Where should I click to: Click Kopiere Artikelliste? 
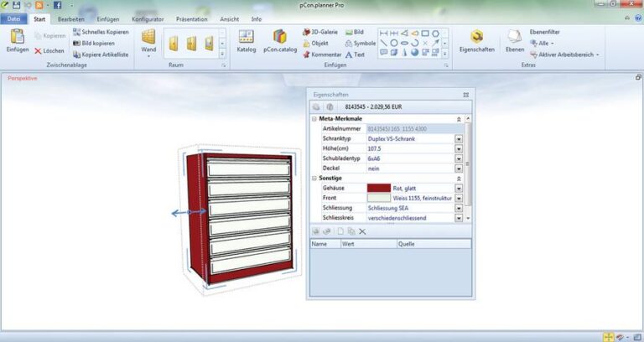(100, 54)
